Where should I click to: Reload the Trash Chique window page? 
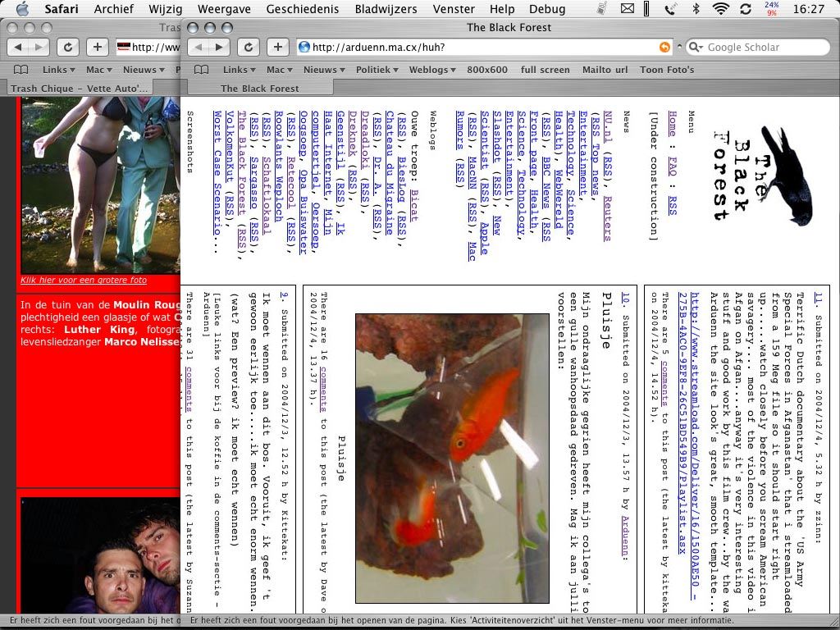pyautogui.click(x=67, y=47)
